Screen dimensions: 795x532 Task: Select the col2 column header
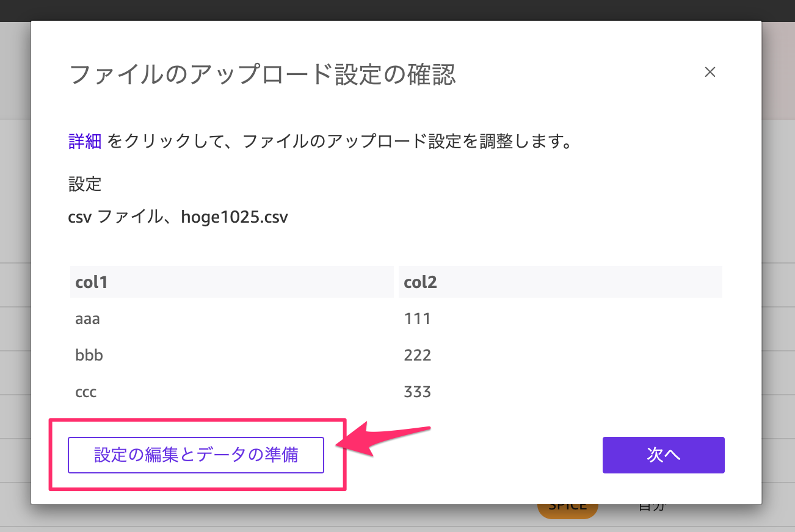click(x=420, y=282)
